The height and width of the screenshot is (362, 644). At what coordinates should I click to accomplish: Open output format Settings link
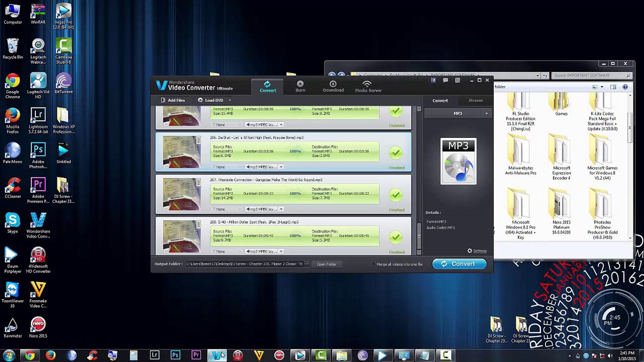pos(477,251)
